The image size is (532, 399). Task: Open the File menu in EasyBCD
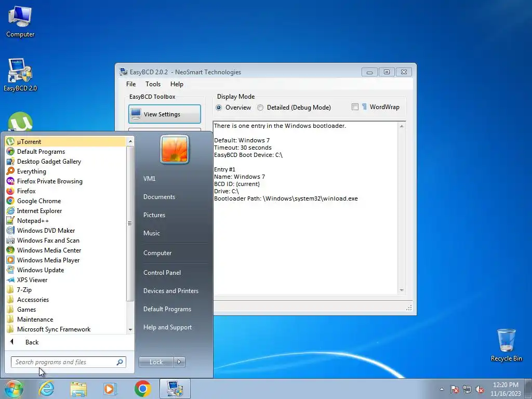pyautogui.click(x=131, y=84)
